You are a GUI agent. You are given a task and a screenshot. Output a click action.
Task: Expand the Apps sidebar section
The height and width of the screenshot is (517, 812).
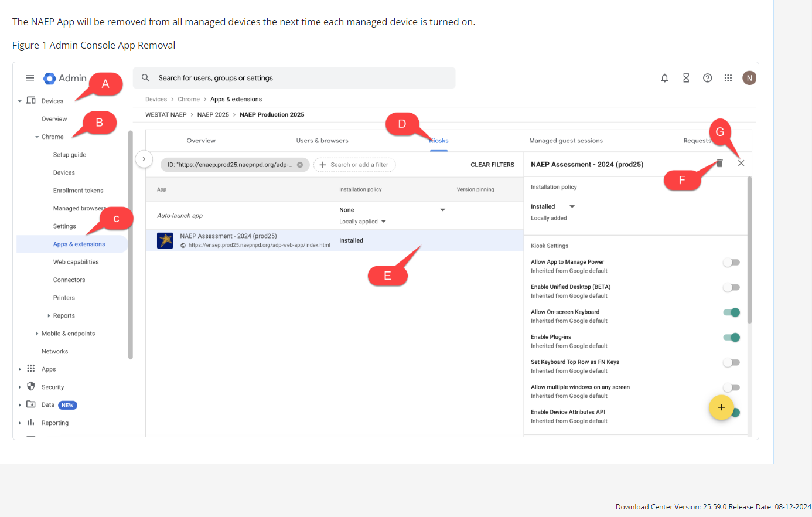19,369
